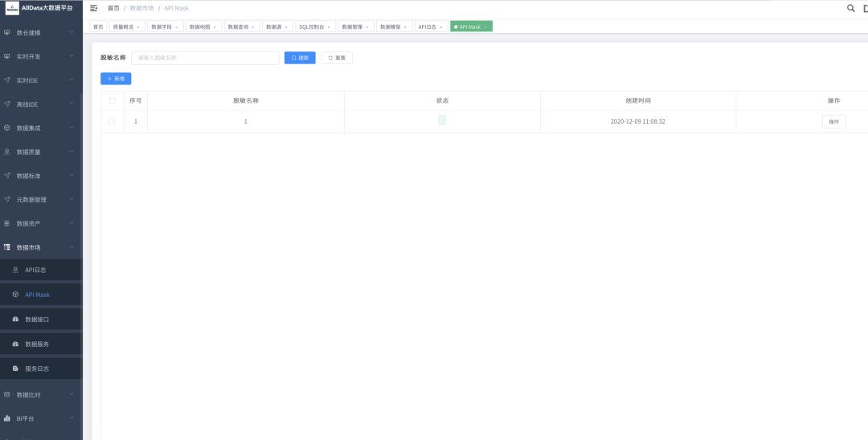Collapse the 数据市场 menu chevron
Screen dimensions: 868x440
[72, 247]
